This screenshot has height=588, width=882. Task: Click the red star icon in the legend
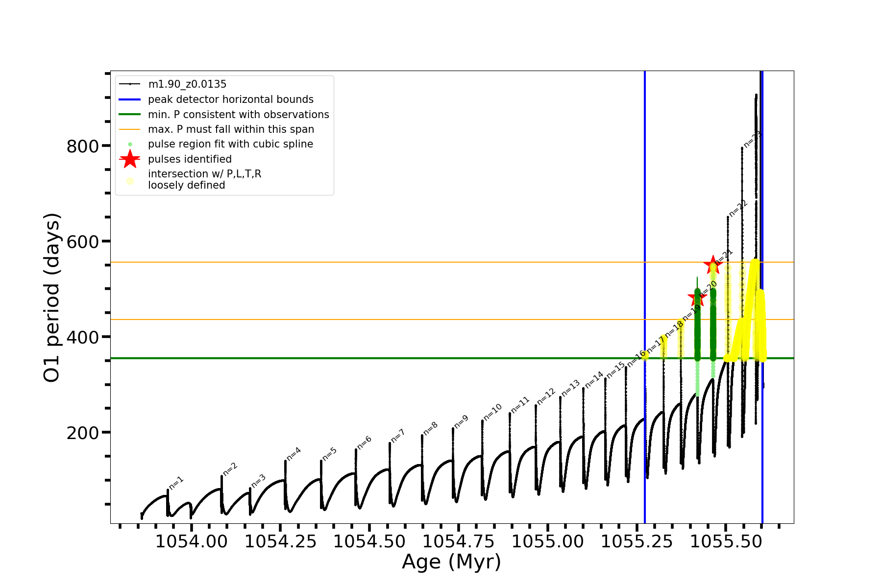tap(130, 159)
